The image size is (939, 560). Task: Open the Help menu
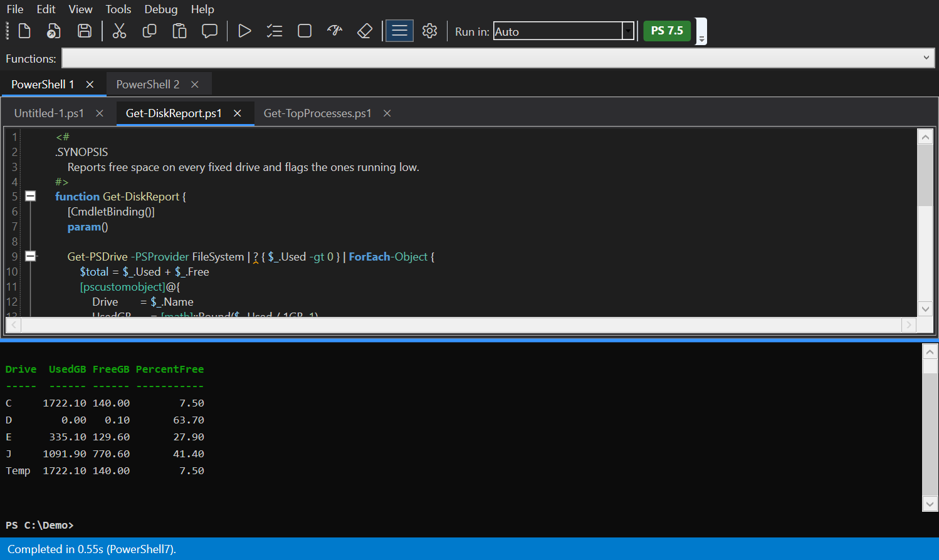pos(202,9)
